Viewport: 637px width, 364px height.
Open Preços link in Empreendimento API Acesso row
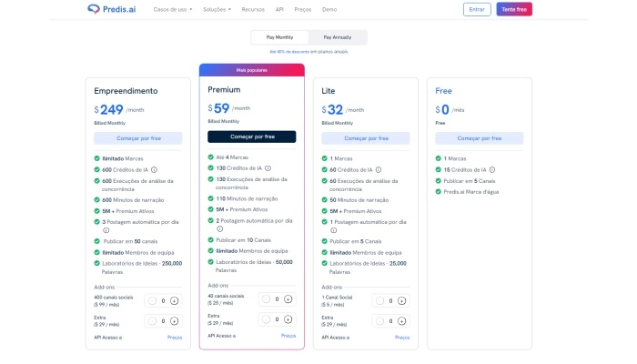coord(175,337)
